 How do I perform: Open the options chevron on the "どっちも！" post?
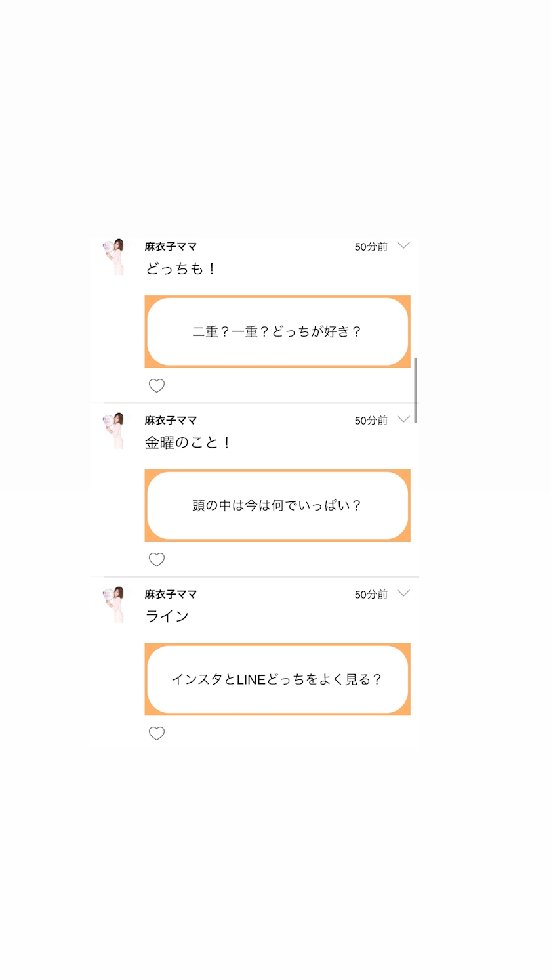pos(403,245)
